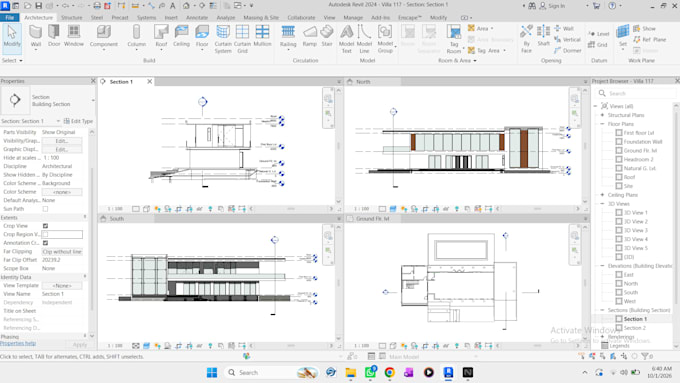The image size is (680, 383).
Task: Check the North elevation box
Action: [x=619, y=283]
